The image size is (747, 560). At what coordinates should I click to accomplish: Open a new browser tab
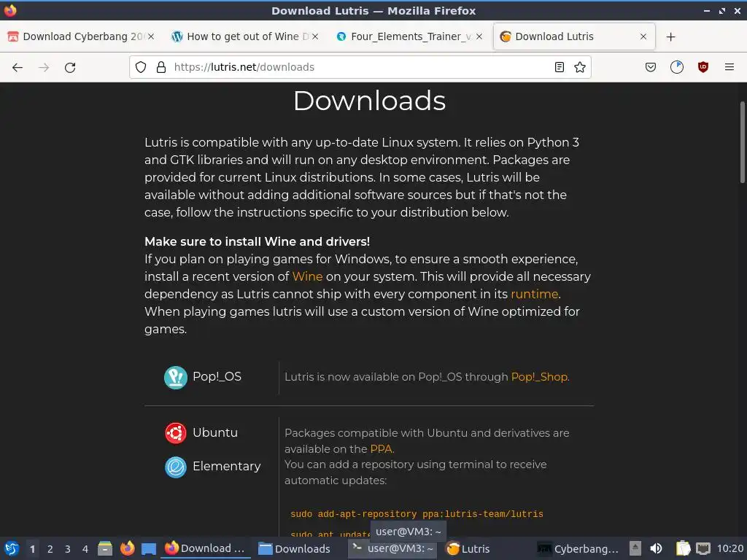click(x=671, y=36)
